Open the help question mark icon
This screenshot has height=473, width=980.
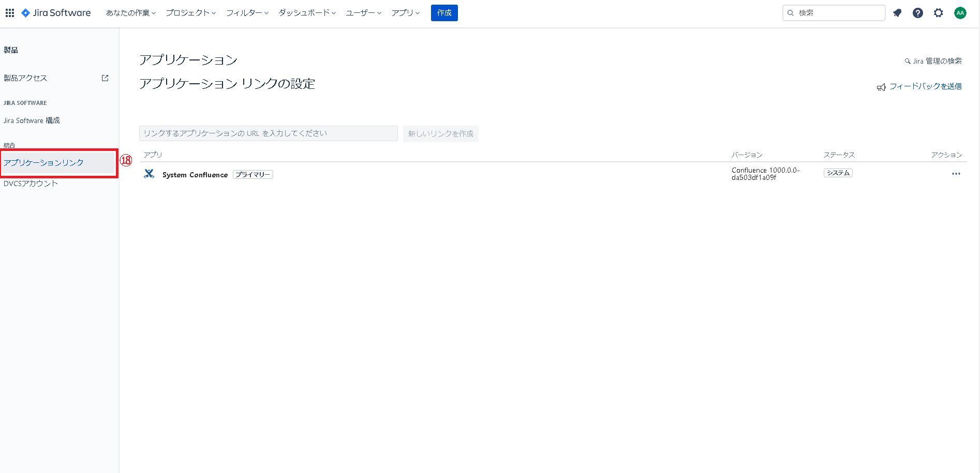pyautogui.click(x=918, y=13)
